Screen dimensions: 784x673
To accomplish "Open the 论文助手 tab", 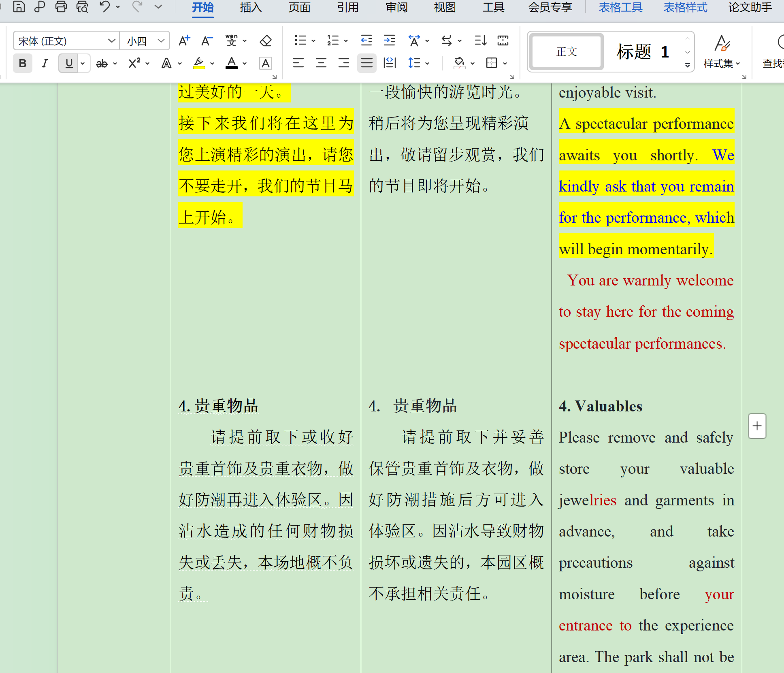I will pos(750,8).
